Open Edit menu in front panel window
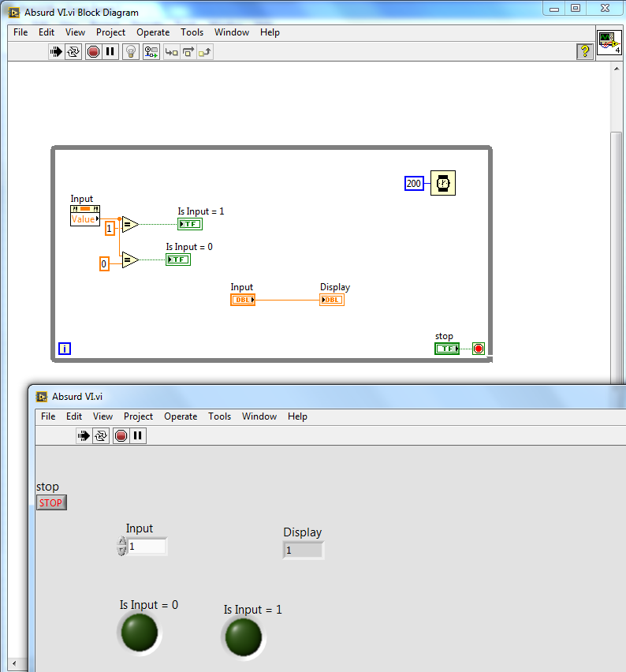This screenshot has height=672, width=626. (73, 416)
